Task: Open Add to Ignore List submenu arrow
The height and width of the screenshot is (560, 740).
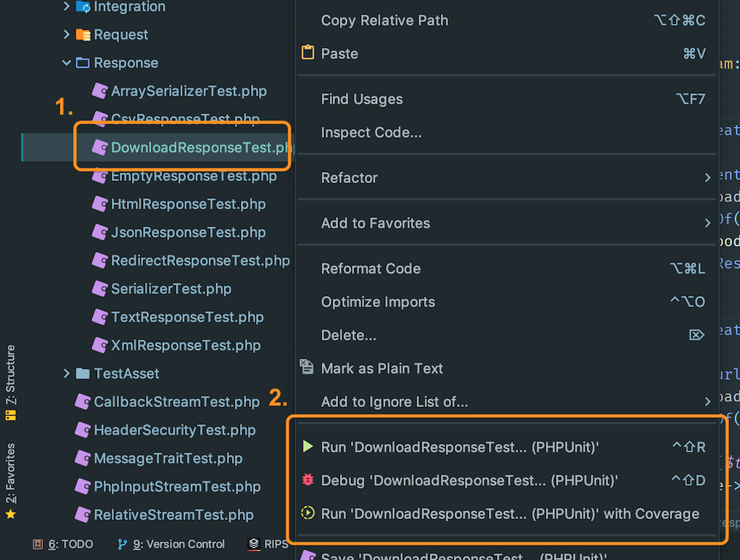Action: [707, 402]
